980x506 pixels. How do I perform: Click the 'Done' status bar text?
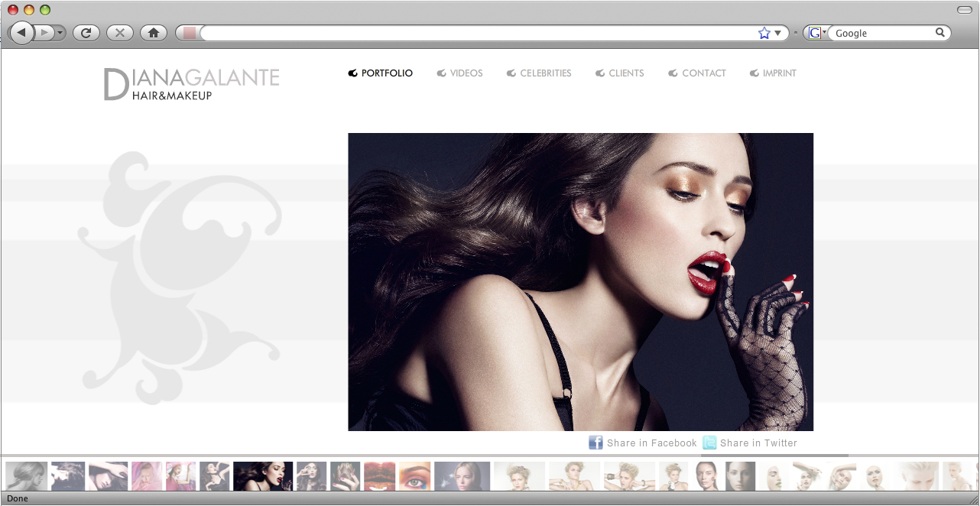click(18, 499)
